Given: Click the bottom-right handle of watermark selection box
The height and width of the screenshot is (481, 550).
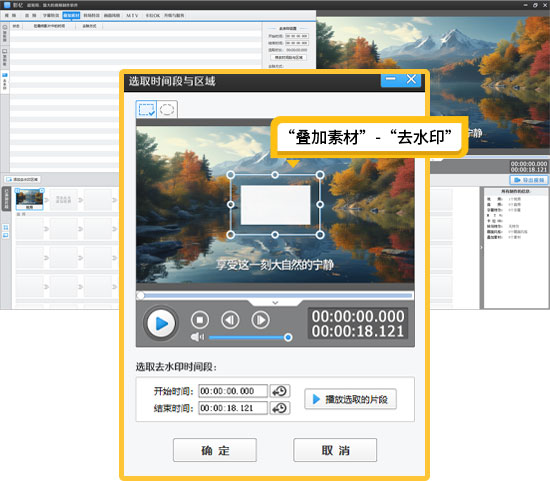Looking at the screenshot, I should pyautogui.click(x=320, y=235).
